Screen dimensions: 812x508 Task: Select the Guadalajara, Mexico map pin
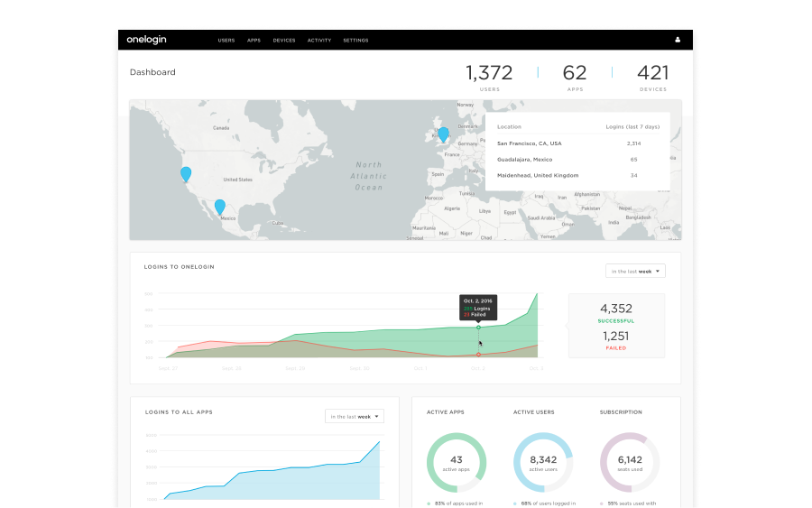(219, 207)
